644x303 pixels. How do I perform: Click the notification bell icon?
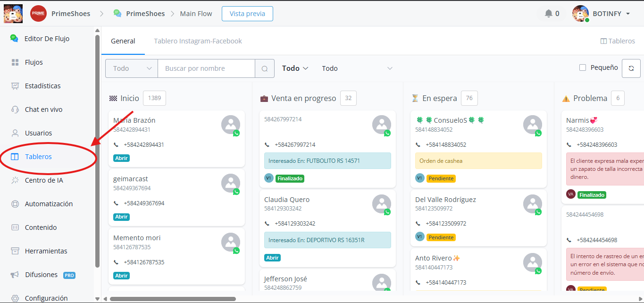click(x=548, y=14)
